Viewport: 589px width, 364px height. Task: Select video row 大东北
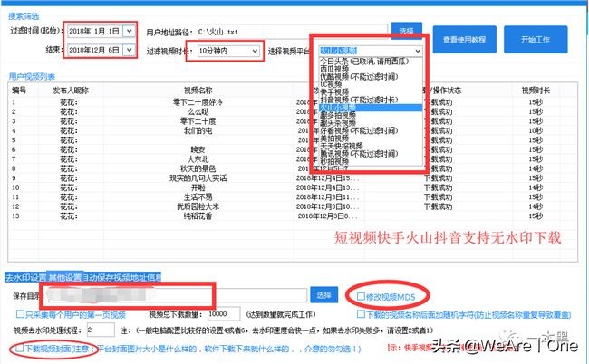[198, 159]
